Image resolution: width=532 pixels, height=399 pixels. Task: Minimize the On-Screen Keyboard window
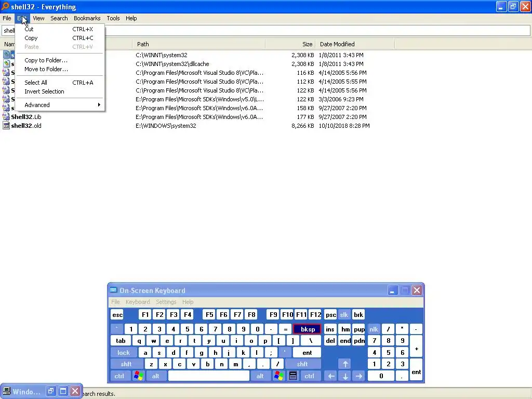point(392,290)
